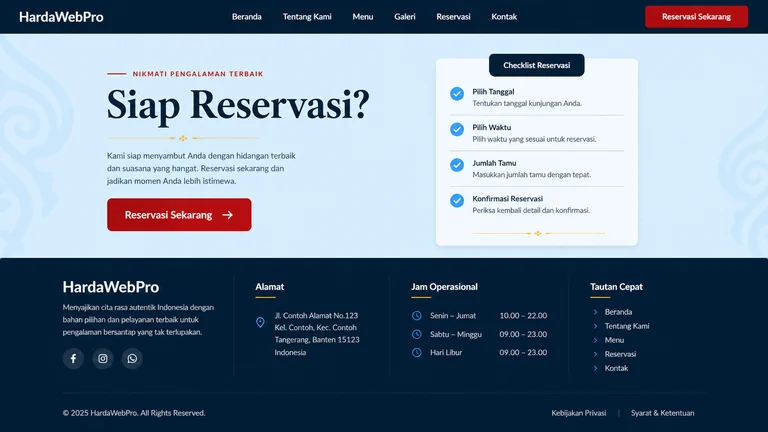The image size is (768, 432).
Task: Click '10.00 – 22.00' weekday hours
Action: pos(523,316)
